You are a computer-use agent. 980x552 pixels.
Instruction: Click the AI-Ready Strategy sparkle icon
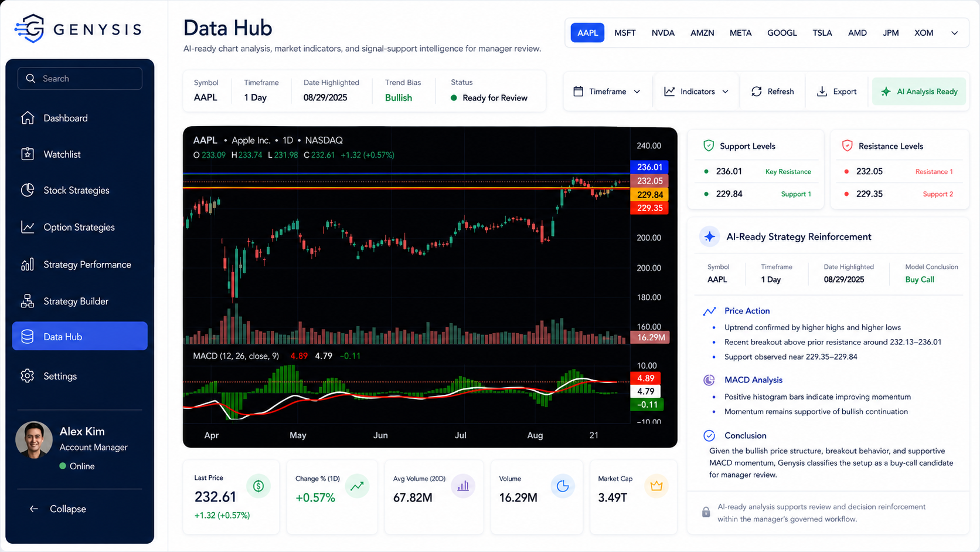pos(710,236)
